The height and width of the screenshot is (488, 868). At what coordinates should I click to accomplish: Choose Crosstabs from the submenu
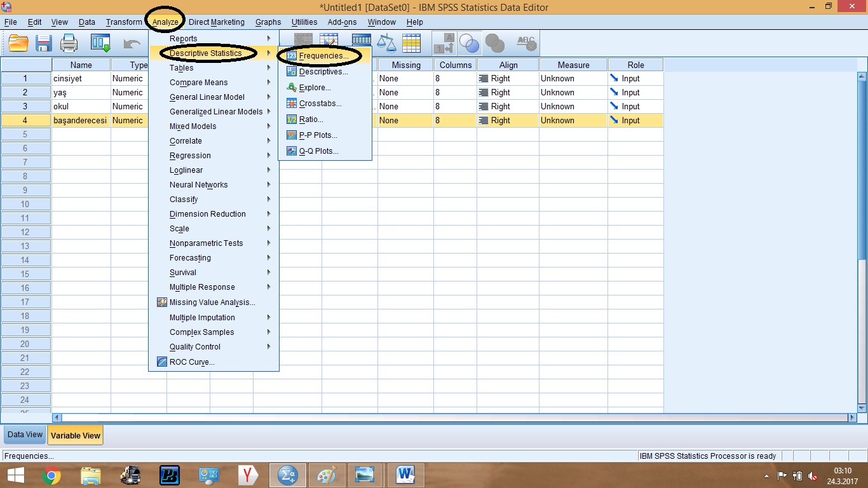pyautogui.click(x=325, y=104)
